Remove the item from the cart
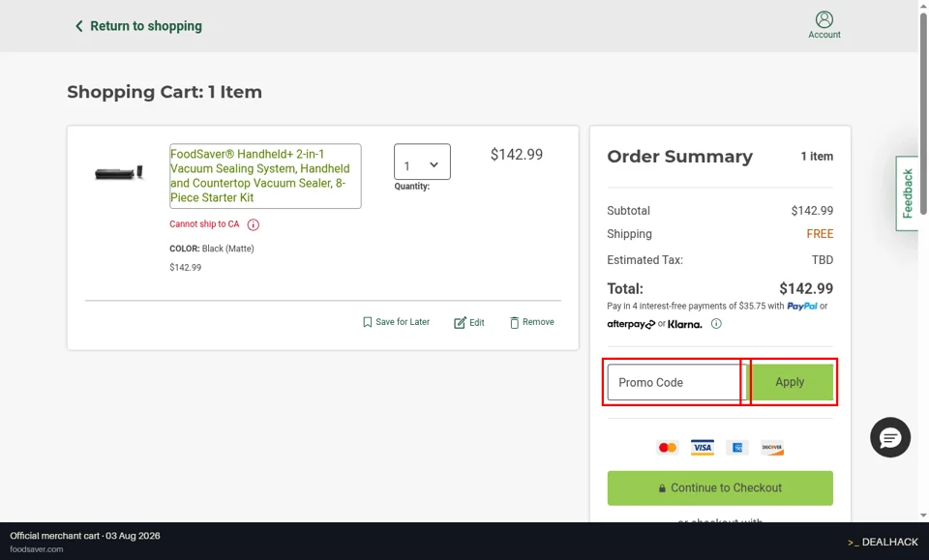The width and height of the screenshot is (929, 560). tap(532, 322)
